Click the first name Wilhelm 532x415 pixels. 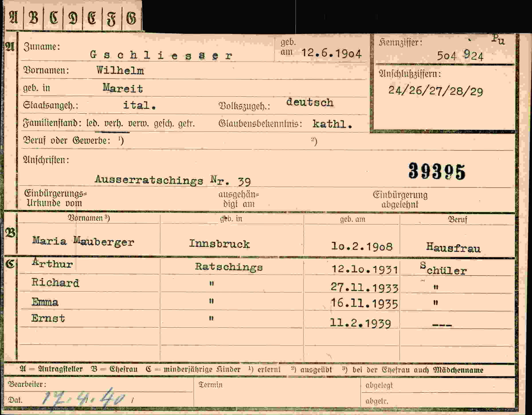click(120, 71)
